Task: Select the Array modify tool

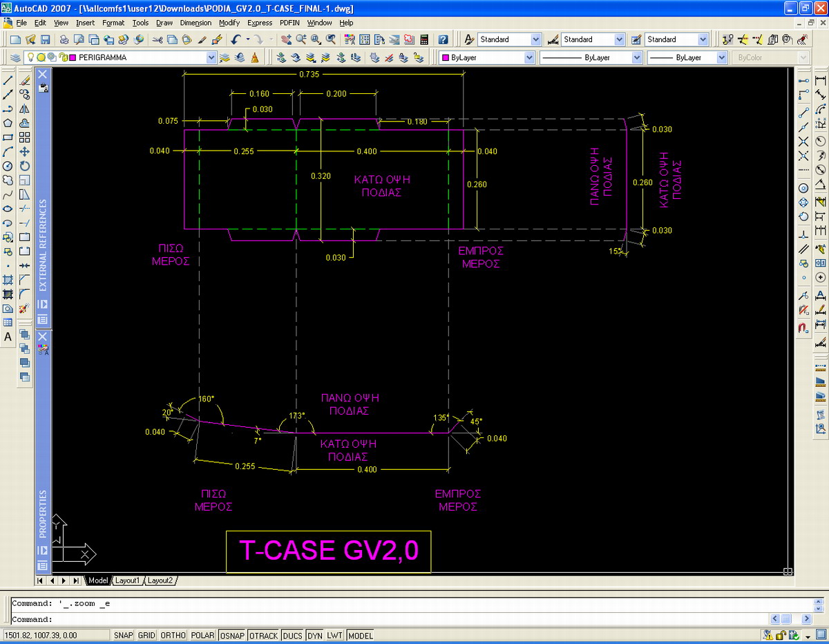Action: point(25,137)
